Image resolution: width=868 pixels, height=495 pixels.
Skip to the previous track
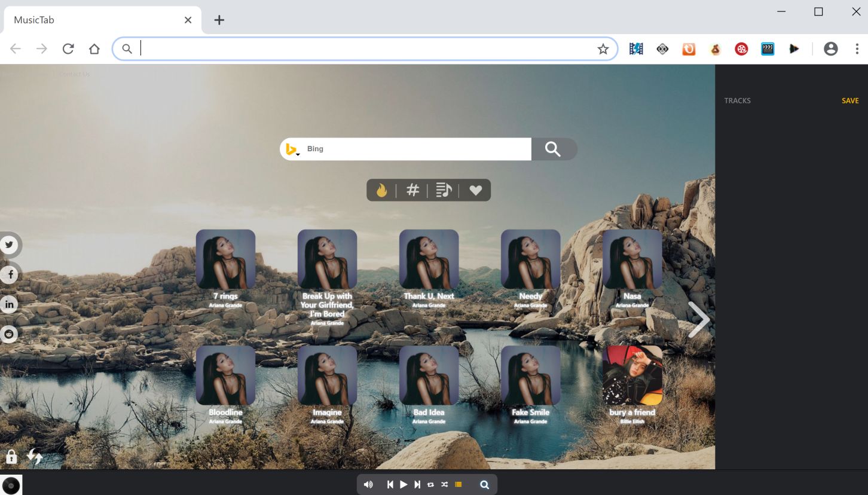[390, 485]
